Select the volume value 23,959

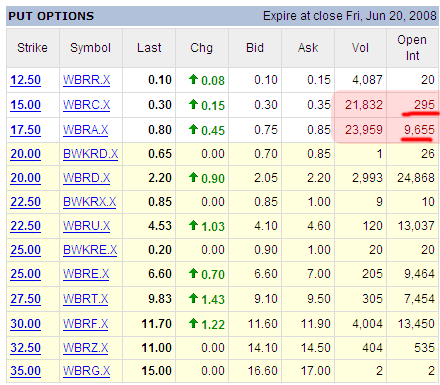pos(364,130)
